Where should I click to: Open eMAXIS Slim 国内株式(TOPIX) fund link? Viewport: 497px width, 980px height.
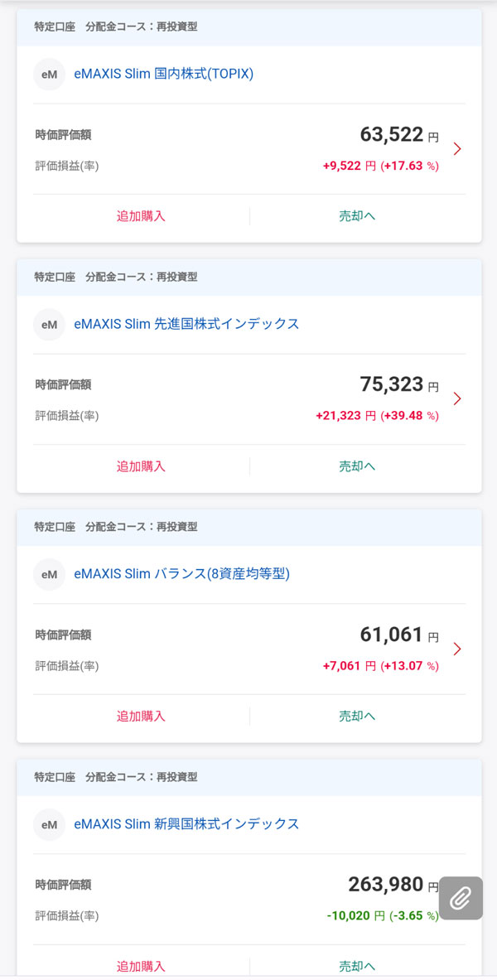pos(163,74)
